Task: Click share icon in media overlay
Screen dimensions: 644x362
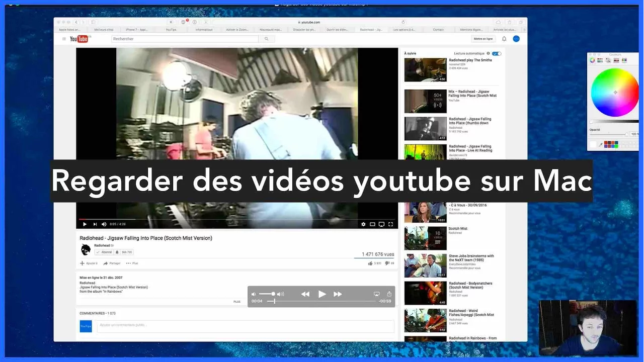Action: point(389,294)
